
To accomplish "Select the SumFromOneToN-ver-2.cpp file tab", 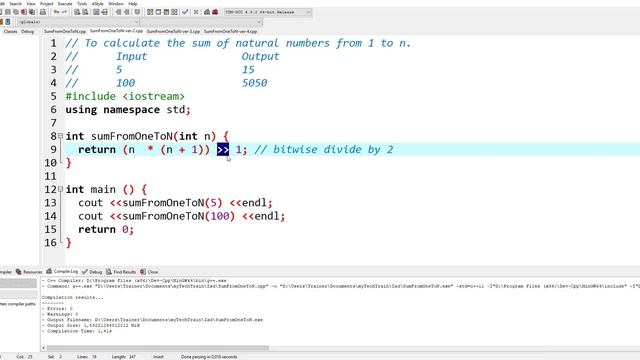I will (x=116, y=31).
